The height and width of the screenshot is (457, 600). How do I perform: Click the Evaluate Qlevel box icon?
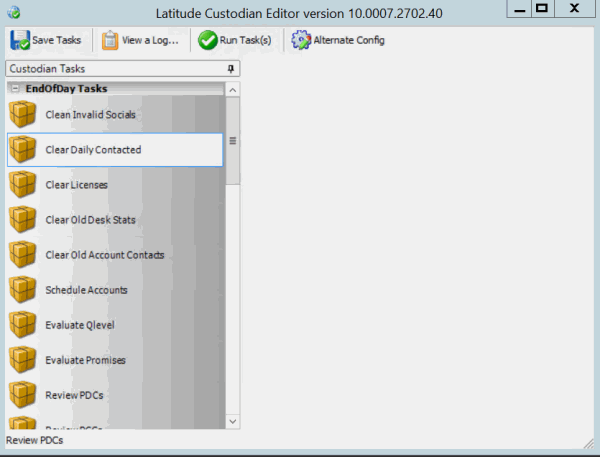(x=23, y=325)
